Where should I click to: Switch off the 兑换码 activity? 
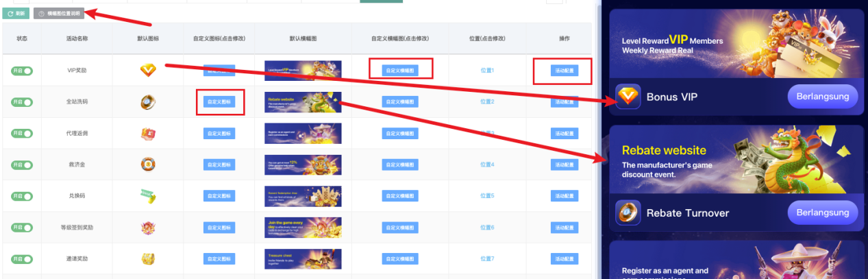[x=22, y=196]
